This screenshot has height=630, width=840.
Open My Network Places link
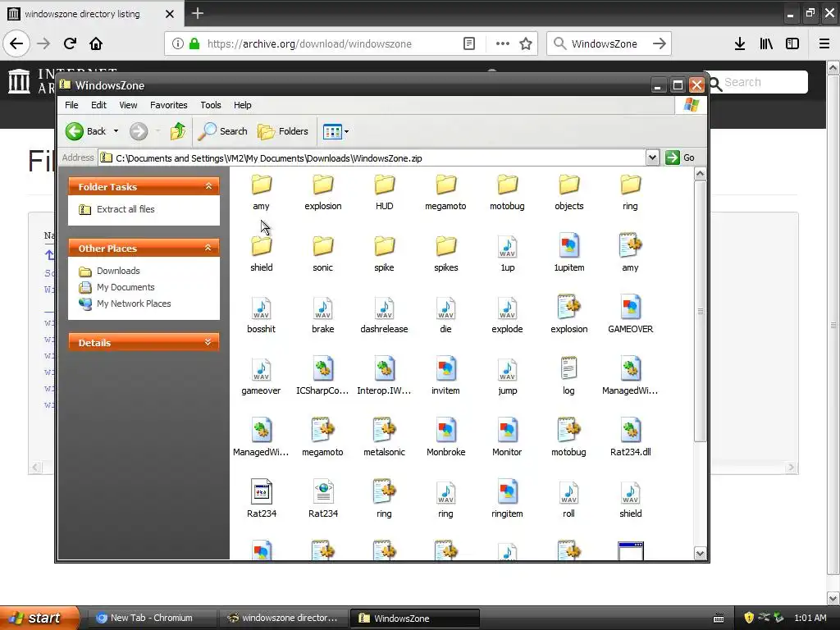134,304
